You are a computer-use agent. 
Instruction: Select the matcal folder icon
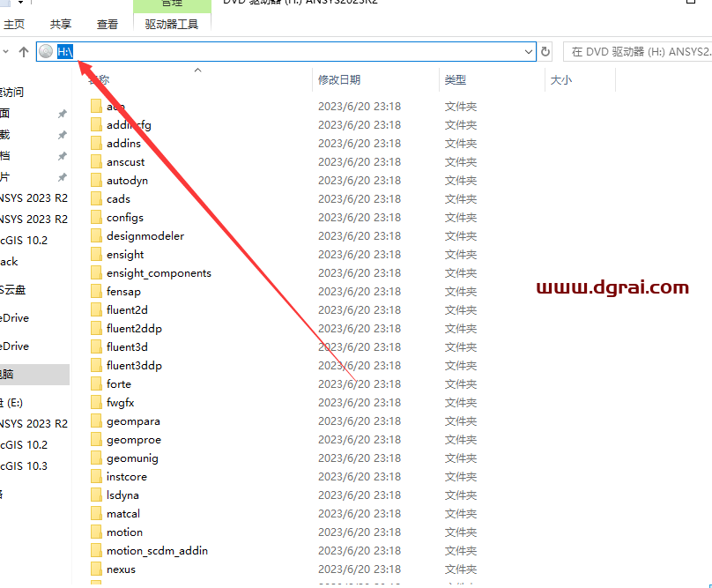[x=96, y=513]
